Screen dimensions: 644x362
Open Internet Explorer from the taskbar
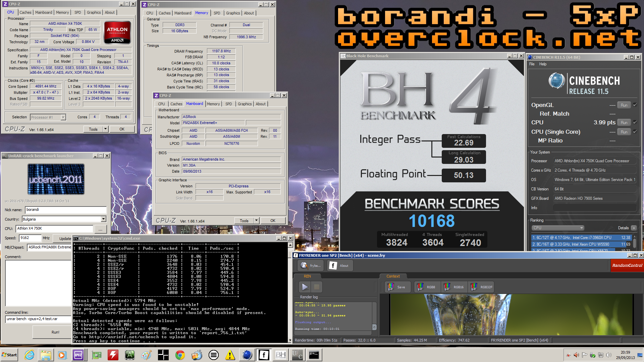[x=29, y=355]
